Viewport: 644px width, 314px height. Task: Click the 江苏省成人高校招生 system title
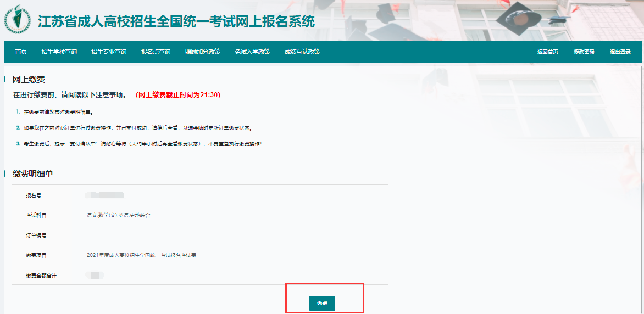[x=176, y=21]
